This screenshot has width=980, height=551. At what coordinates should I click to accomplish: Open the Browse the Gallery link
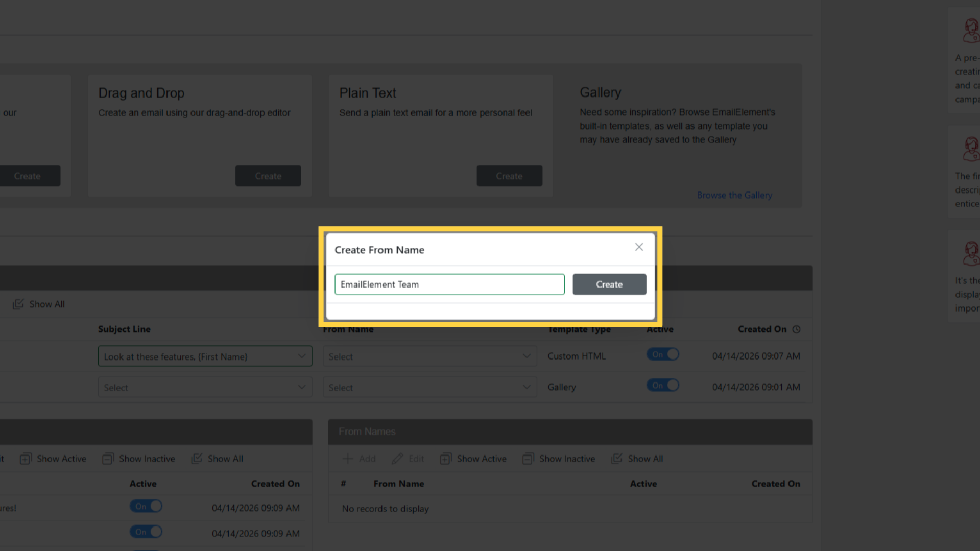click(734, 195)
